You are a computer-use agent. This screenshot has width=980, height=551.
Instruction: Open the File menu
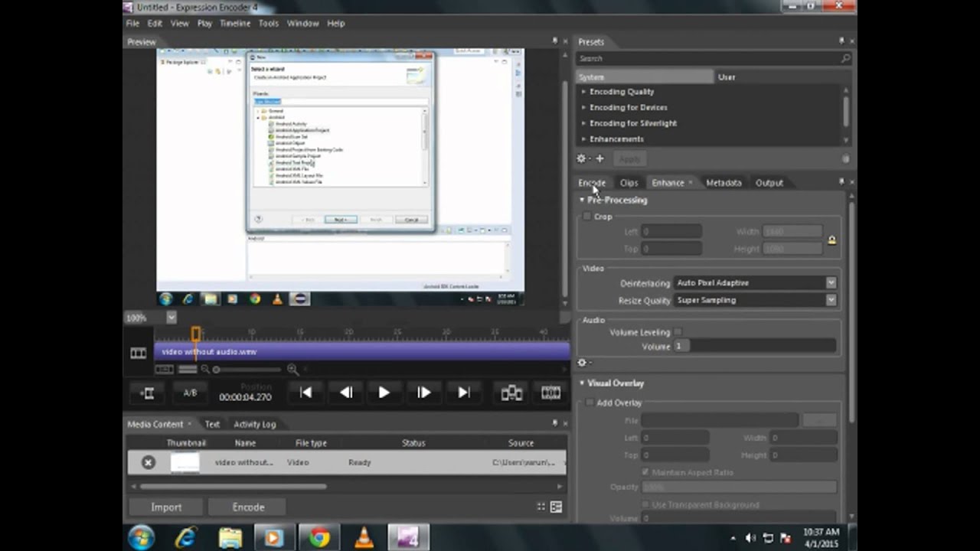(132, 23)
